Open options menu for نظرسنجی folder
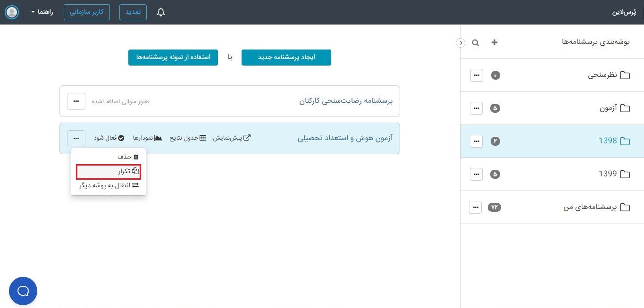Viewport: 644px width, 308px height. 477,75
